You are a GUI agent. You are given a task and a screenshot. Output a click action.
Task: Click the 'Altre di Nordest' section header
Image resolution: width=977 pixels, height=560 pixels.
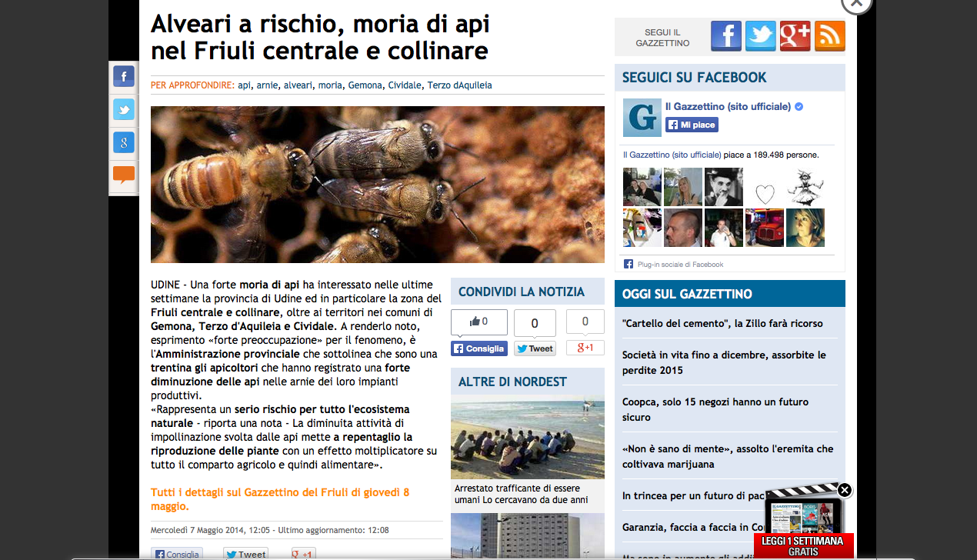pyautogui.click(x=528, y=382)
